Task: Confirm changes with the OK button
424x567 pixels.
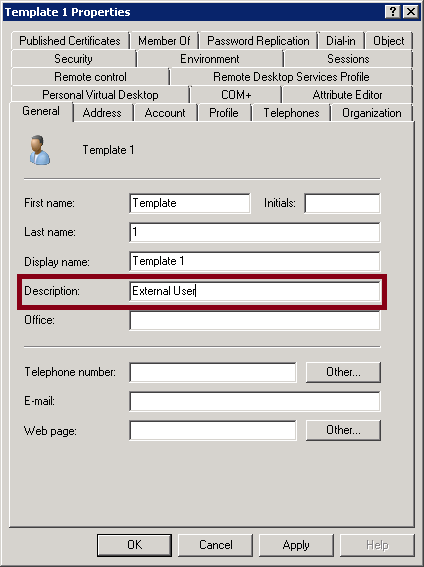Action: 134,545
